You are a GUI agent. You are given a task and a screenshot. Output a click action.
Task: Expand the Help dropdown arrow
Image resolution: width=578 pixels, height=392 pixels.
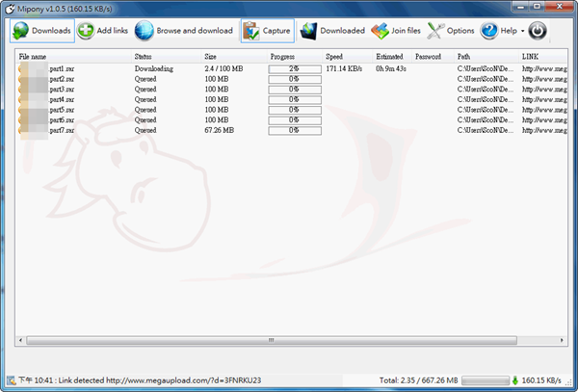(522, 31)
